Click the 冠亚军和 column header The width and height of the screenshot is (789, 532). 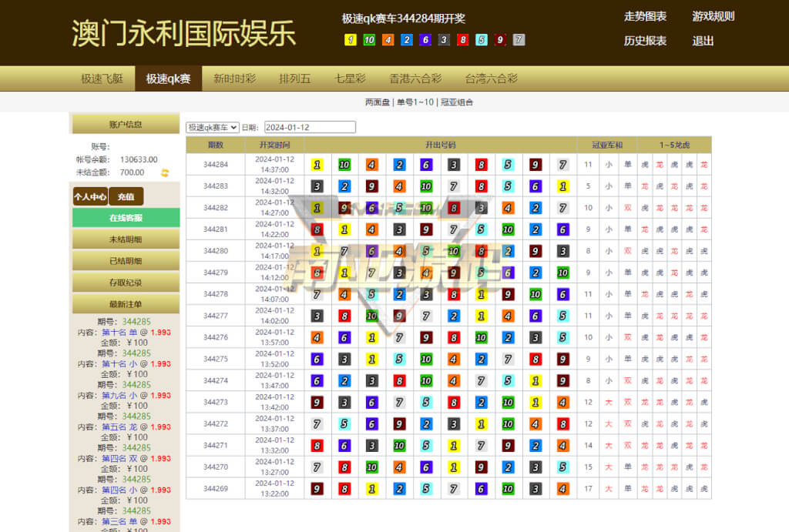point(607,145)
